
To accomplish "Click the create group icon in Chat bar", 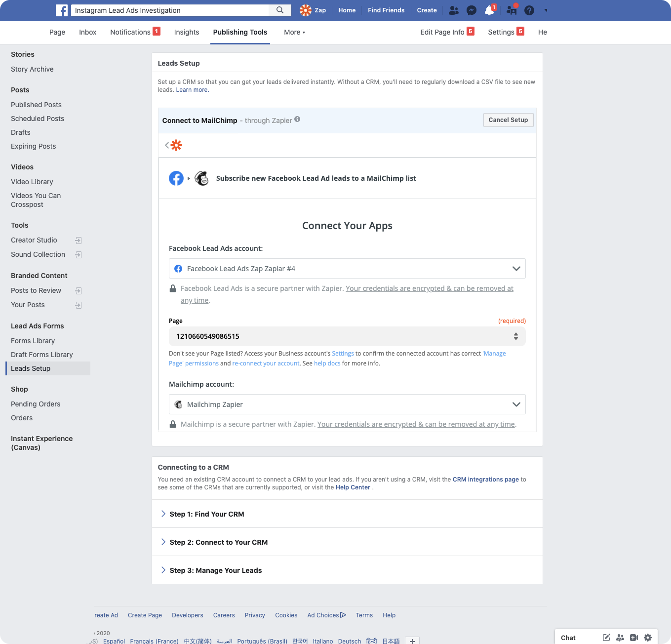I will (x=620, y=638).
